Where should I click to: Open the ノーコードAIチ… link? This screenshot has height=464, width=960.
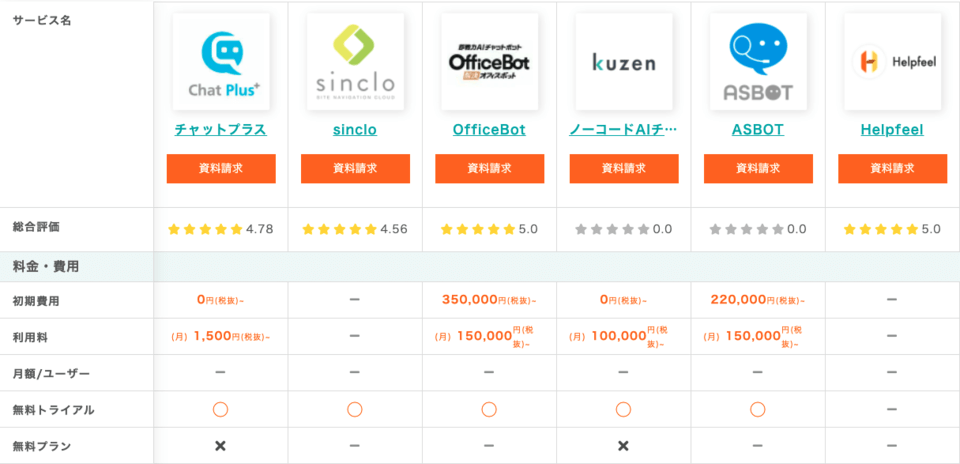click(x=624, y=130)
